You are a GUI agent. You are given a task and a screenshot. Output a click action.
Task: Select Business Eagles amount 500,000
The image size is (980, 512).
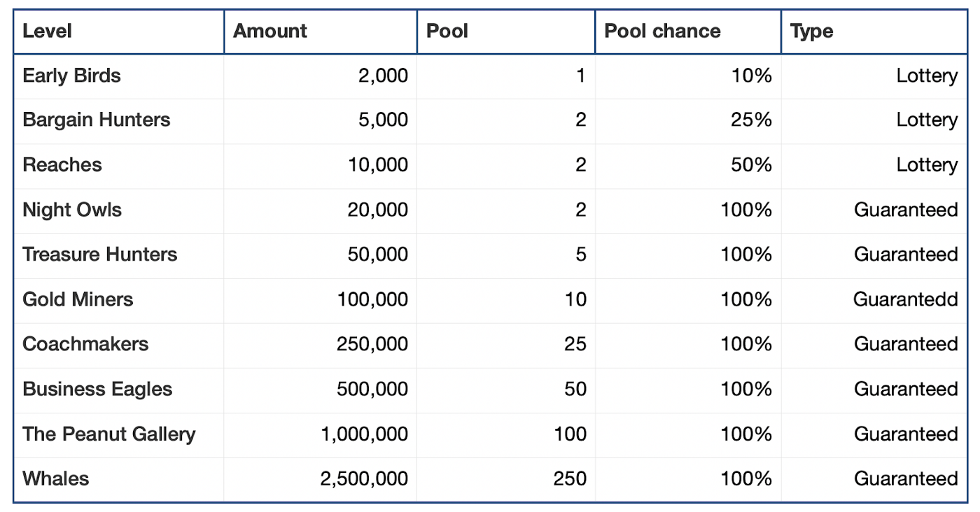(x=372, y=390)
